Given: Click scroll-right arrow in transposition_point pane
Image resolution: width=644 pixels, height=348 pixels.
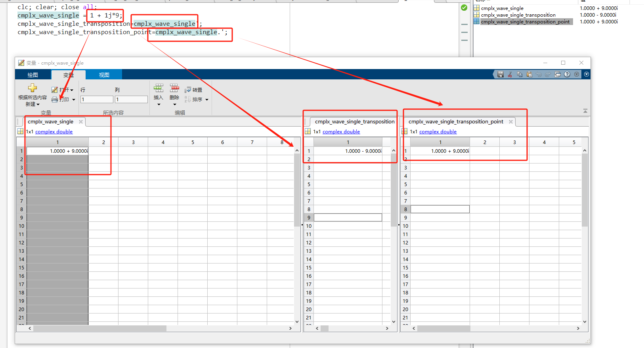Looking at the screenshot, I should [x=578, y=328].
